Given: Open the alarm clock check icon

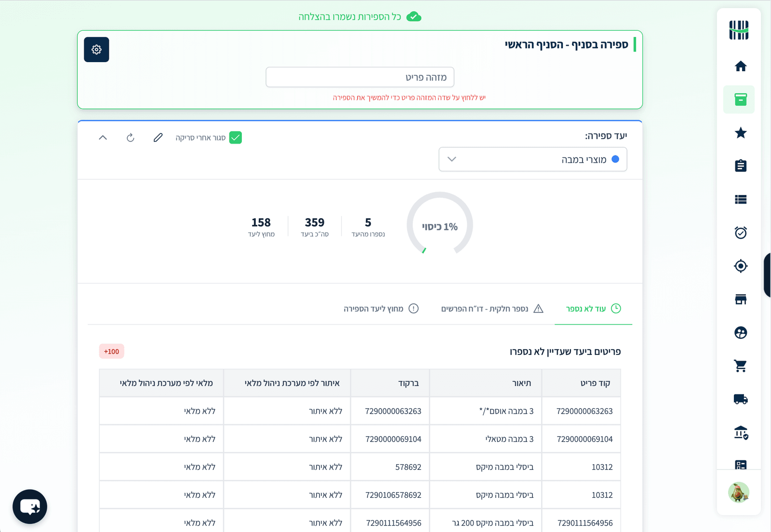Looking at the screenshot, I should tap(741, 233).
